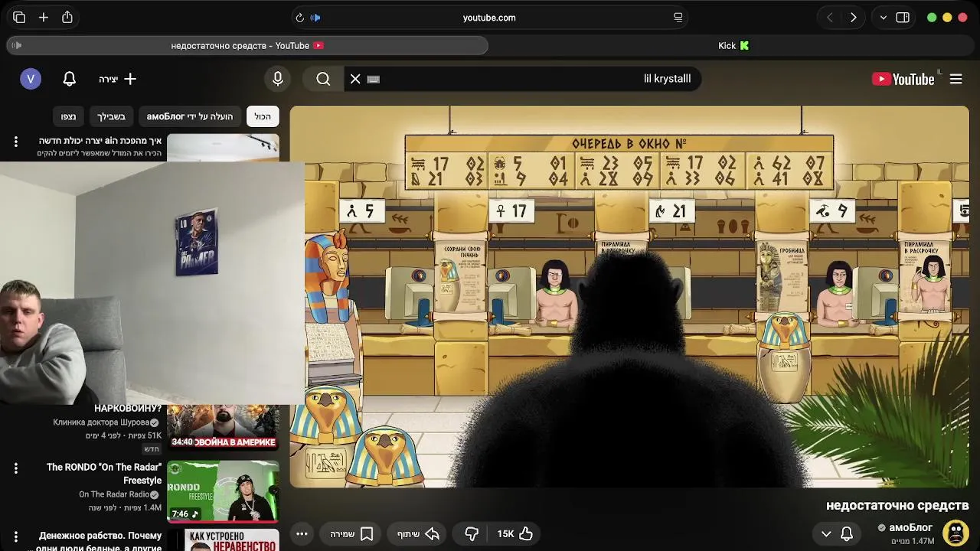Image resolution: width=980 pixels, height=551 pixels.
Task: Open амоБлог channel avatar
Action: [955, 533]
